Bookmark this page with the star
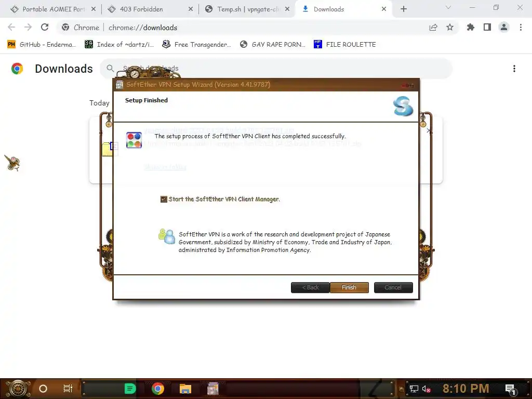 [450, 28]
